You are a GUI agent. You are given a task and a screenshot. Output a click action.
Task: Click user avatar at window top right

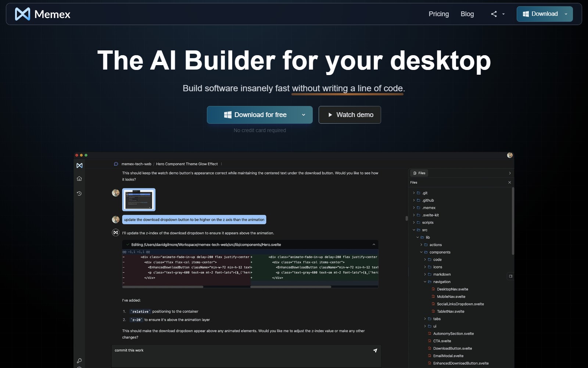click(510, 155)
